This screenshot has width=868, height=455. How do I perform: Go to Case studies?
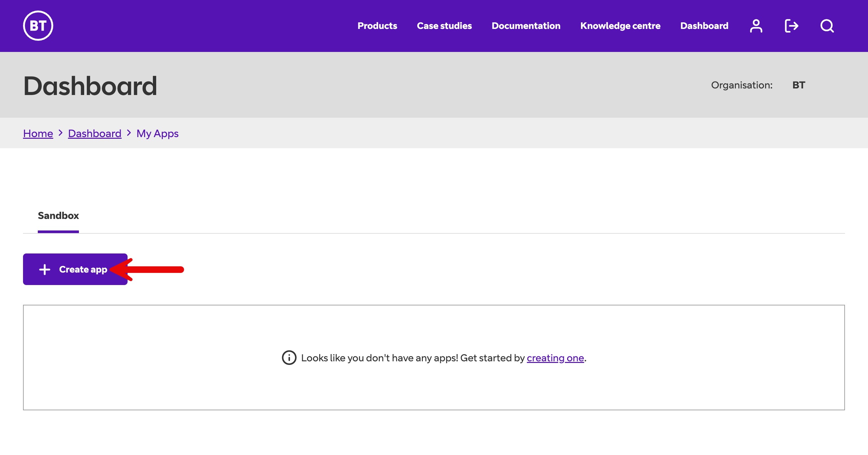tap(444, 26)
